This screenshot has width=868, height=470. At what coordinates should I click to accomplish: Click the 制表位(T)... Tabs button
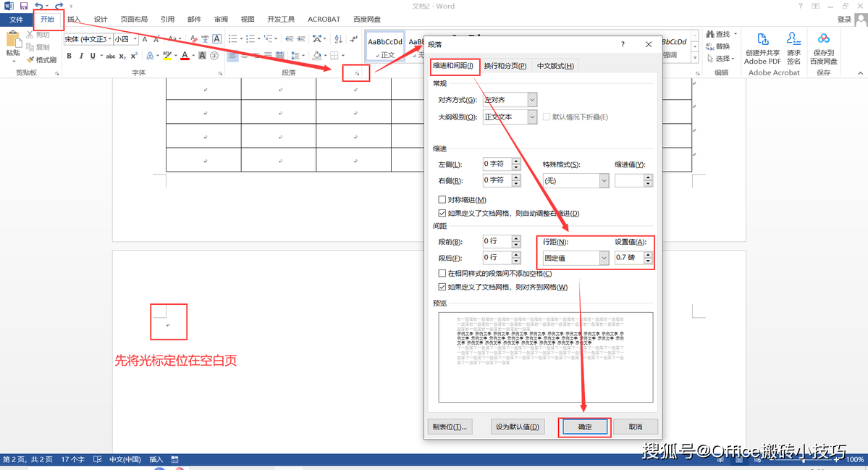pyautogui.click(x=450, y=427)
